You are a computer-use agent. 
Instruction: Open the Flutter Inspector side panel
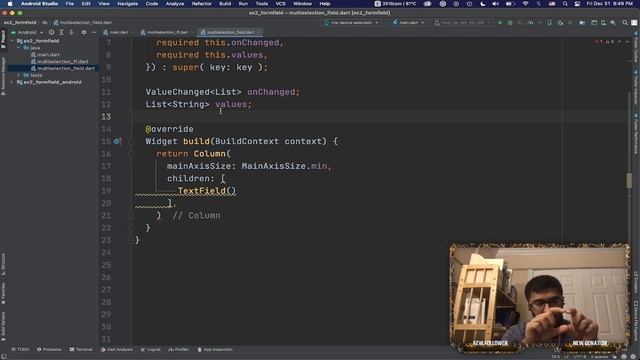pos(636,87)
